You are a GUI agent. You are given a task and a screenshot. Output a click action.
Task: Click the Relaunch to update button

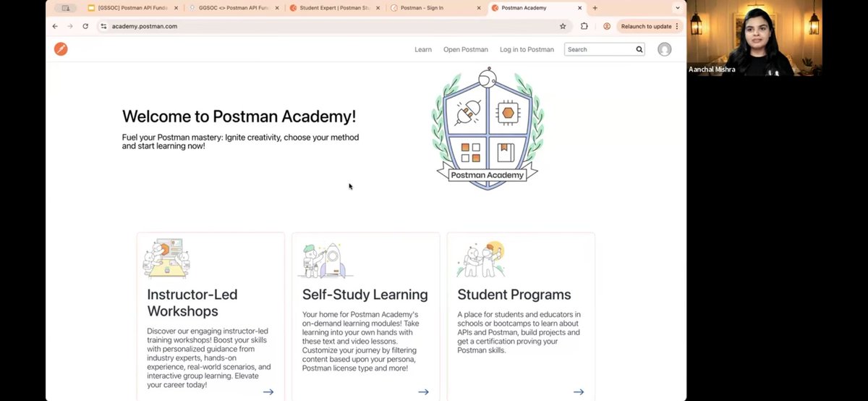click(650, 26)
